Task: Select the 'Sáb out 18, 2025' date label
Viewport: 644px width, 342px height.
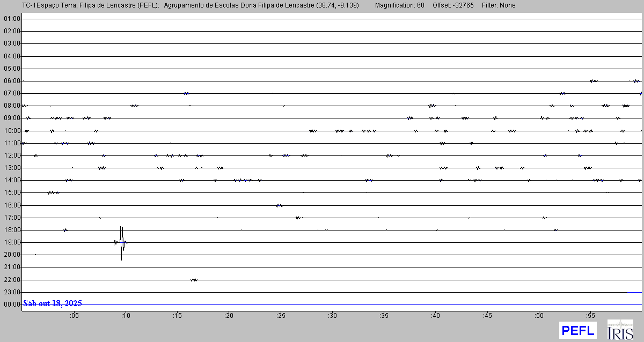Action: pyautogui.click(x=53, y=303)
